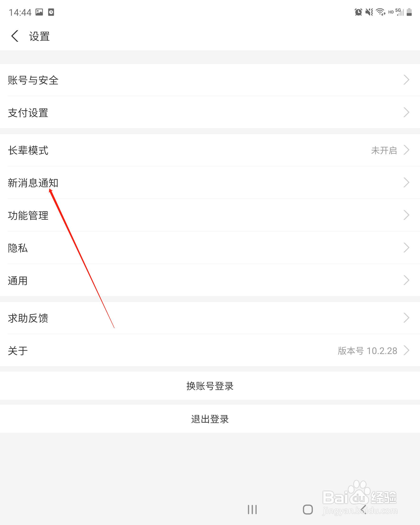The width and height of the screenshot is (420, 525).
Task: Tap the back arrow beside 设置
Action: (15, 36)
